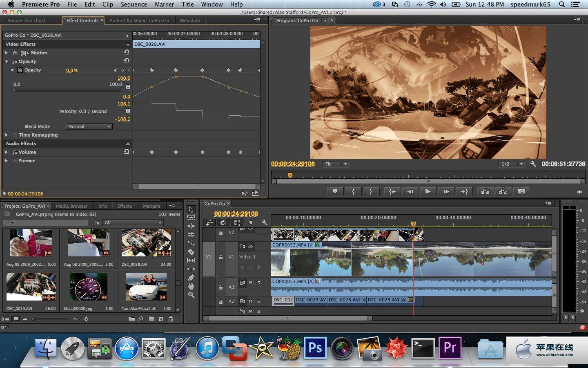Reset the Opacity effect
This screenshot has height=368, width=588.
click(127, 61)
